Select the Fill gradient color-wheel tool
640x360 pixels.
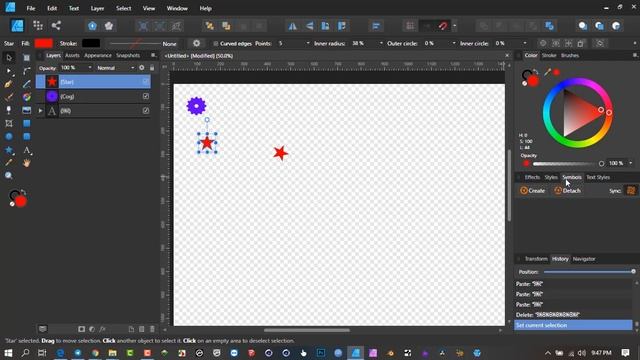point(27,97)
